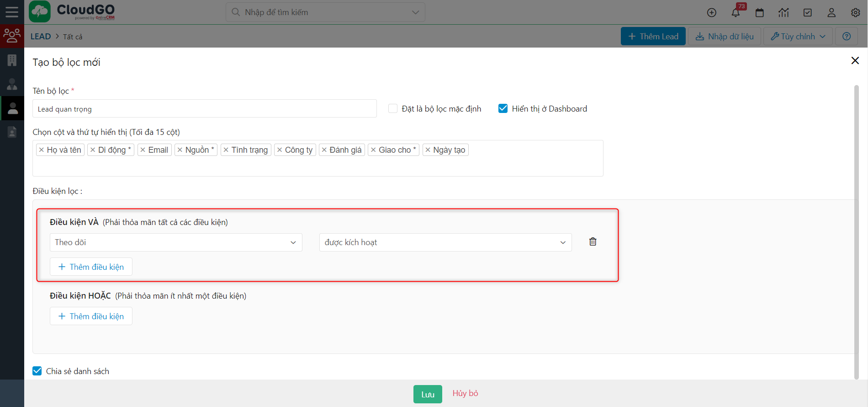Click the dialog vertical scrollbar
Viewport: 868px width, 407px height.
click(x=857, y=232)
